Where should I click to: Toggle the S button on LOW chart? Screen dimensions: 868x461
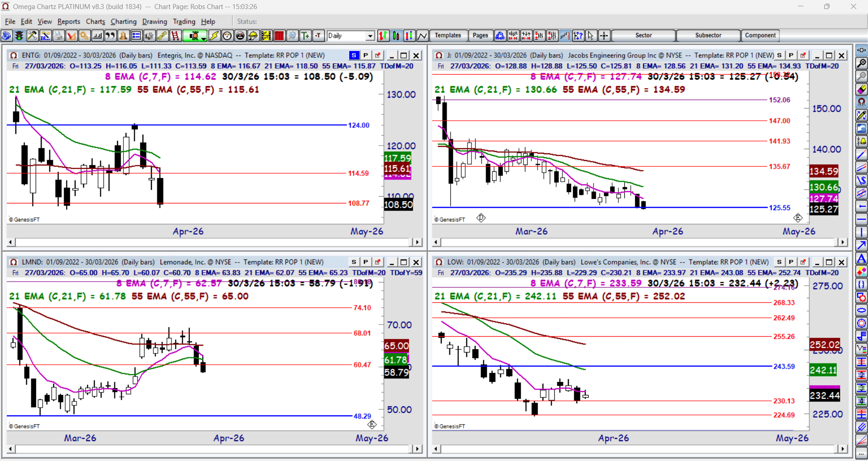coord(779,262)
